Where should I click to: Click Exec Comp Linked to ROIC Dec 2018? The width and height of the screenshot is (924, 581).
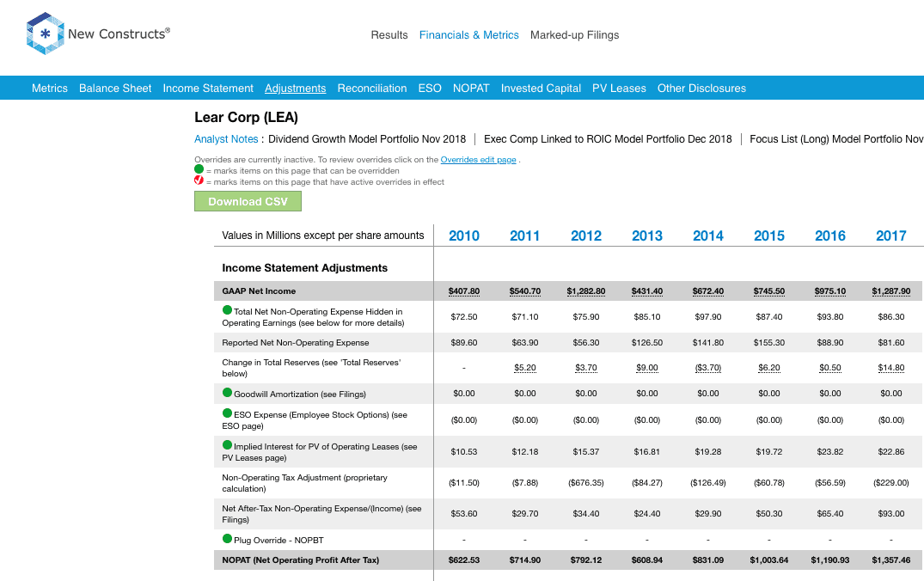pos(608,139)
